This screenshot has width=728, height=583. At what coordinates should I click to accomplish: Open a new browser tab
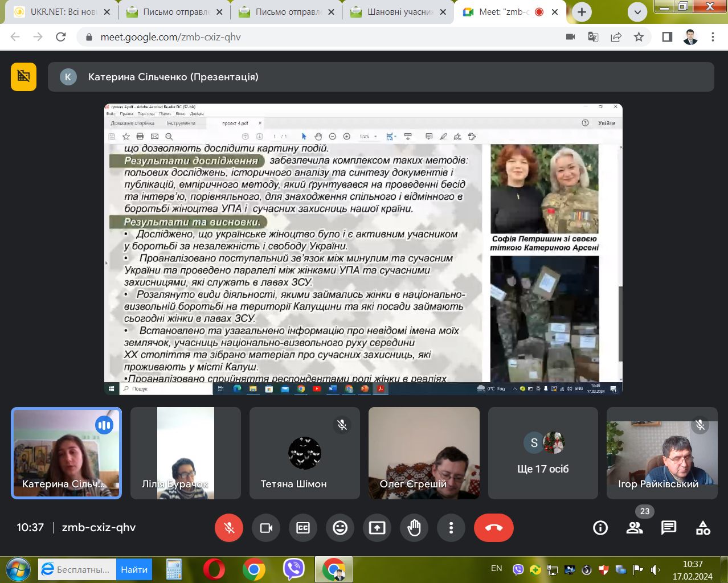click(582, 12)
